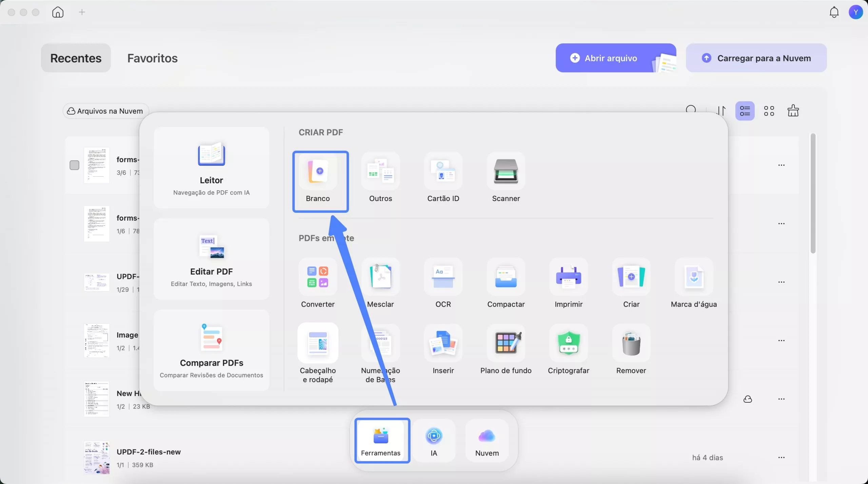Screen dimensions: 868x484
Task: Switch to grid view layout
Action: 769,111
